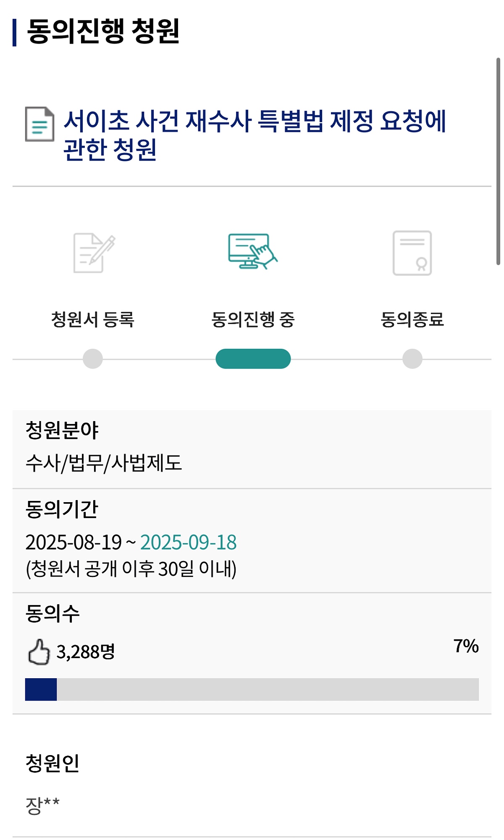The image size is (504, 840).
Task: Click the dark blue consent progress bar
Action: tap(41, 689)
